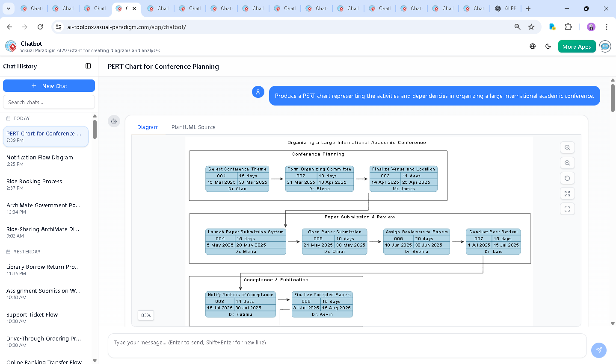Open the diagram in fullscreen

point(567,209)
